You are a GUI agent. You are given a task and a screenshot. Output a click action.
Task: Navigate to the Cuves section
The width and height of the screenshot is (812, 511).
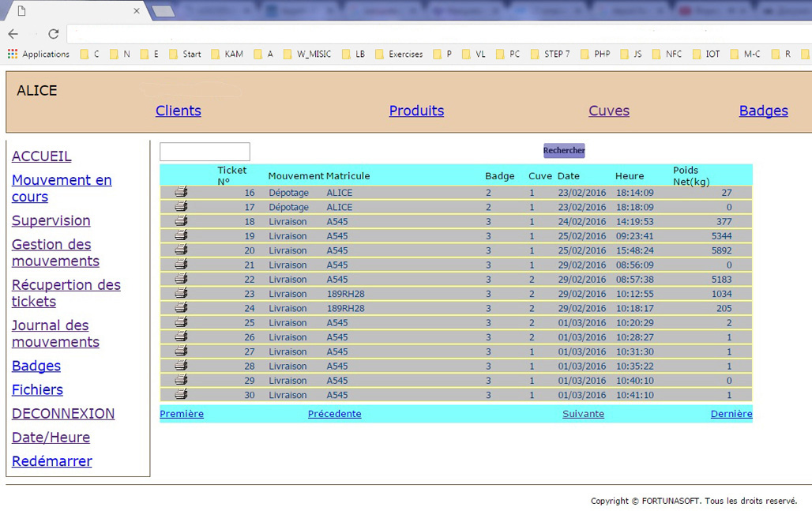pos(609,111)
